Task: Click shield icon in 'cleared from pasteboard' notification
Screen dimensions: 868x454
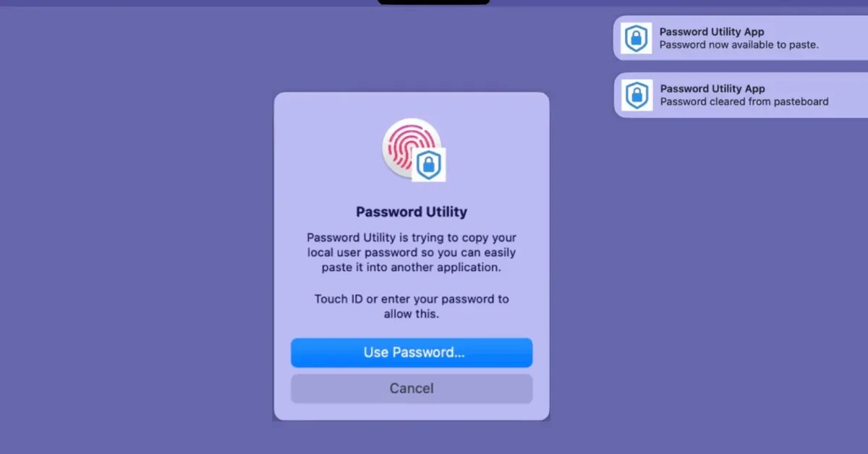Action: [637, 95]
